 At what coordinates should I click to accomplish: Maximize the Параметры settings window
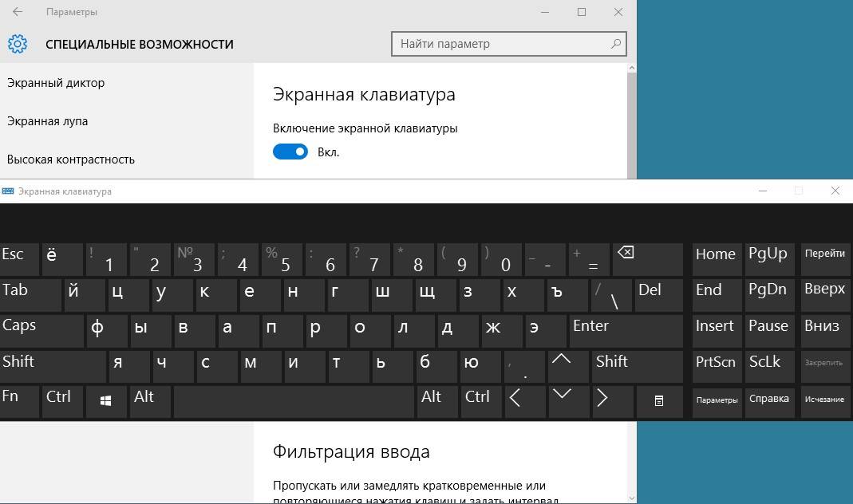coord(582,11)
